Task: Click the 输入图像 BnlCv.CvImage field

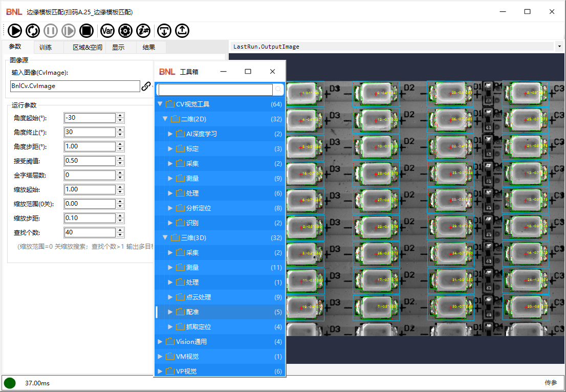Action: [x=75, y=86]
